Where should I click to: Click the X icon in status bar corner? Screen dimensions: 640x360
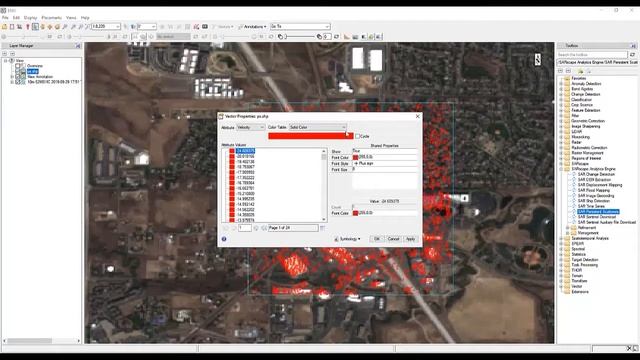coord(629,348)
